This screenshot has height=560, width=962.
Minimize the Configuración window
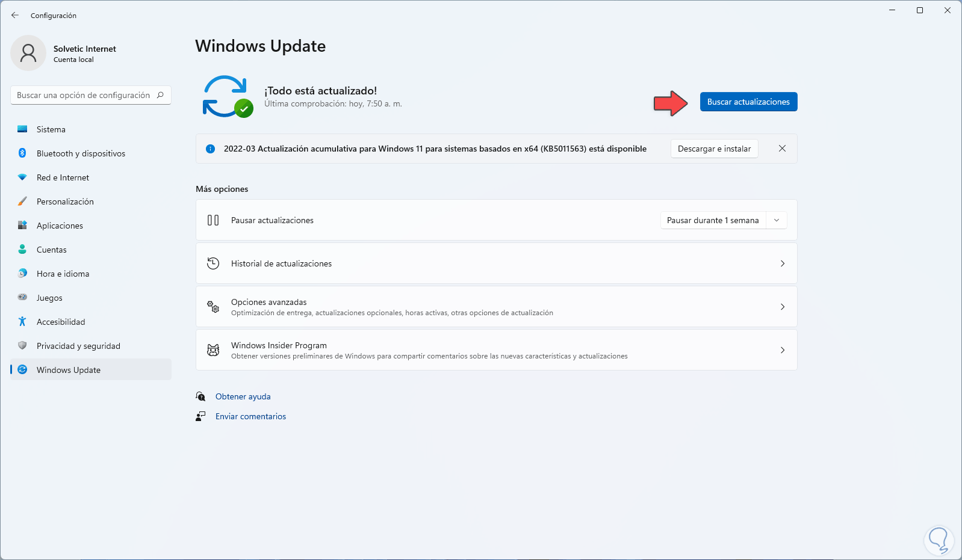(892, 10)
